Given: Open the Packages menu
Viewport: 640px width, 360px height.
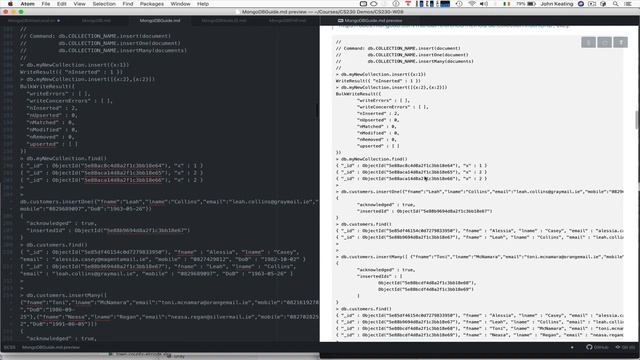Looking at the screenshot, I should point(151,4).
